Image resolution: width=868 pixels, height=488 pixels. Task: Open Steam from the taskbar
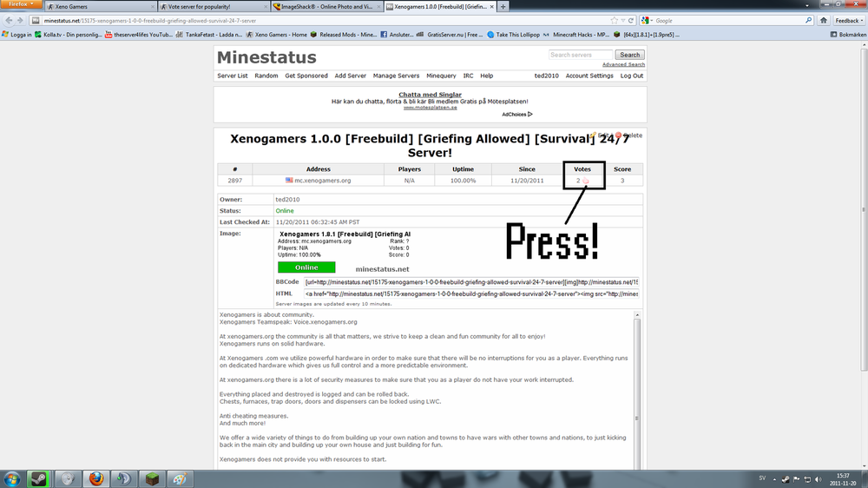(39, 479)
